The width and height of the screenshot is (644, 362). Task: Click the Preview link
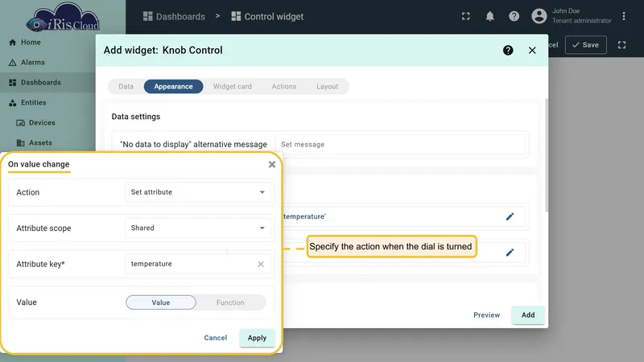tap(487, 315)
